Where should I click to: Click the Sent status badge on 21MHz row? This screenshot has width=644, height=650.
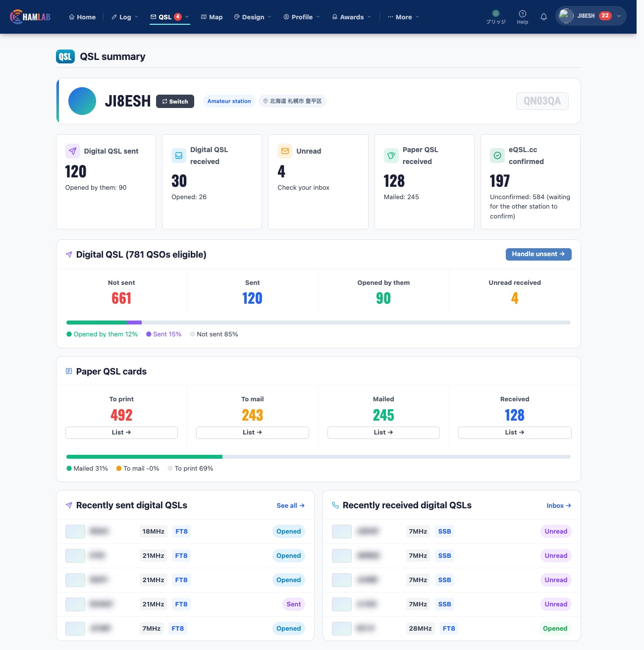pyautogui.click(x=293, y=604)
